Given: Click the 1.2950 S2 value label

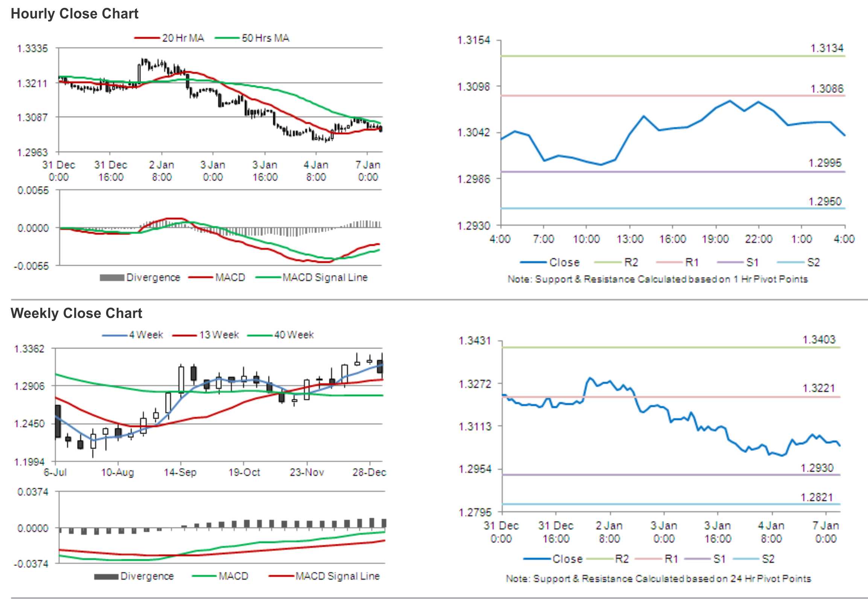Looking at the screenshot, I should [x=825, y=202].
